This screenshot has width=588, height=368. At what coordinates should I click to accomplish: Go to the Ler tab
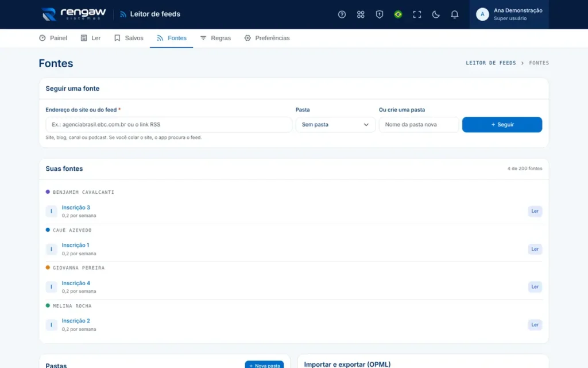(x=91, y=38)
